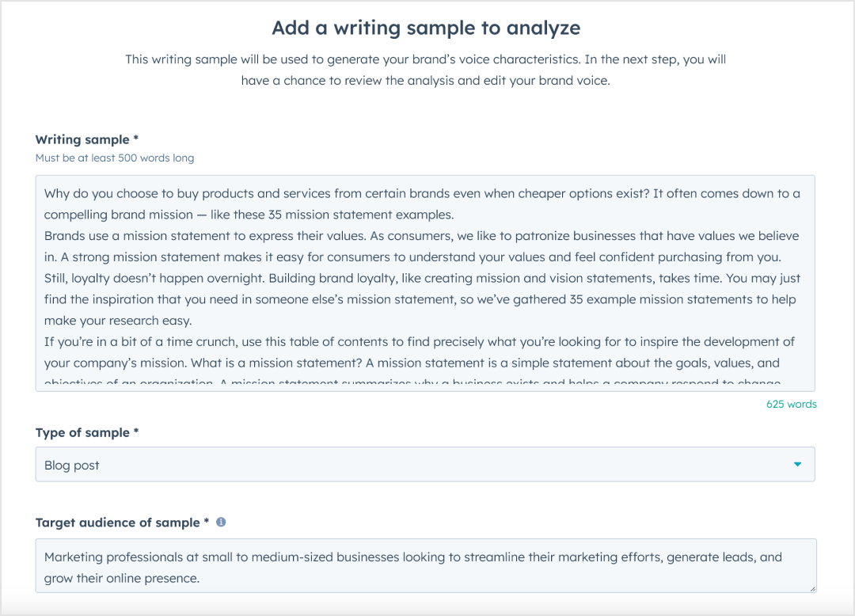Place cursor on "make your research easy" line
855x616 pixels.
tap(119, 321)
